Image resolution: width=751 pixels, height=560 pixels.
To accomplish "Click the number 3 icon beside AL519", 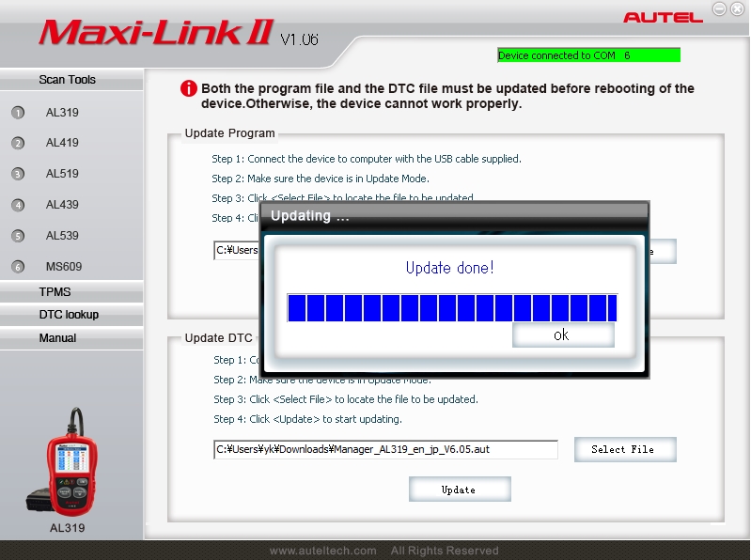I will point(18,174).
